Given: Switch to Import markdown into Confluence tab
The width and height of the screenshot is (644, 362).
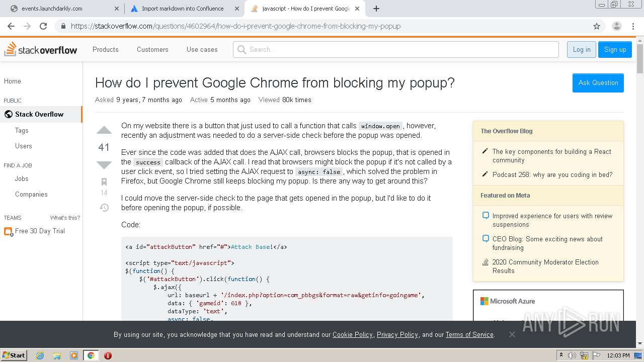Looking at the screenshot, I should (x=184, y=9).
